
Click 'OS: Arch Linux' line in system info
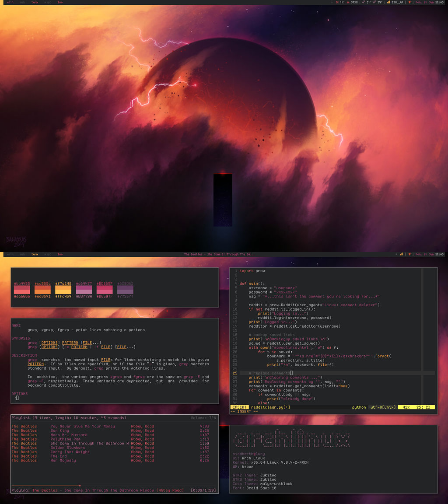click(249, 458)
